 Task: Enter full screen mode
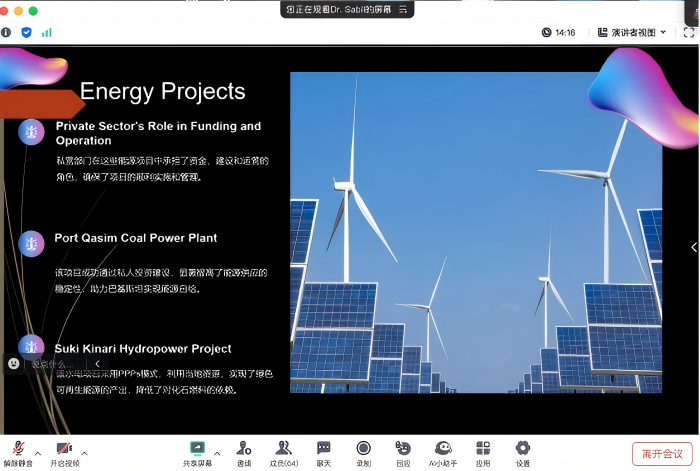tap(688, 32)
